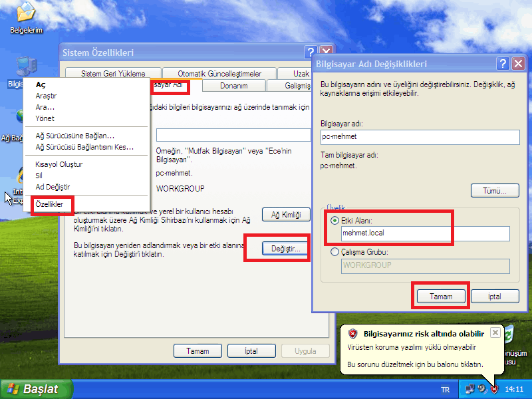This screenshot has height=399, width=532.
Task: Click the Bilgisayar adı text field
Action: (x=419, y=137)
